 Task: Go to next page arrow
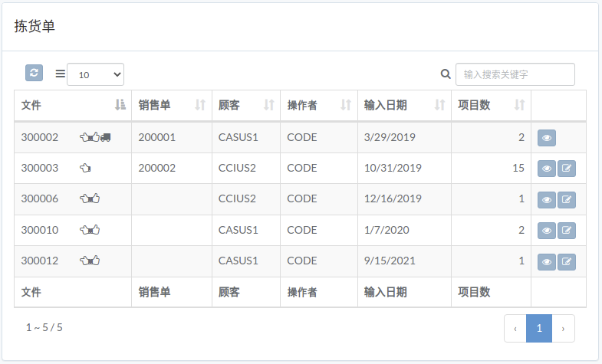pos(563,328)
